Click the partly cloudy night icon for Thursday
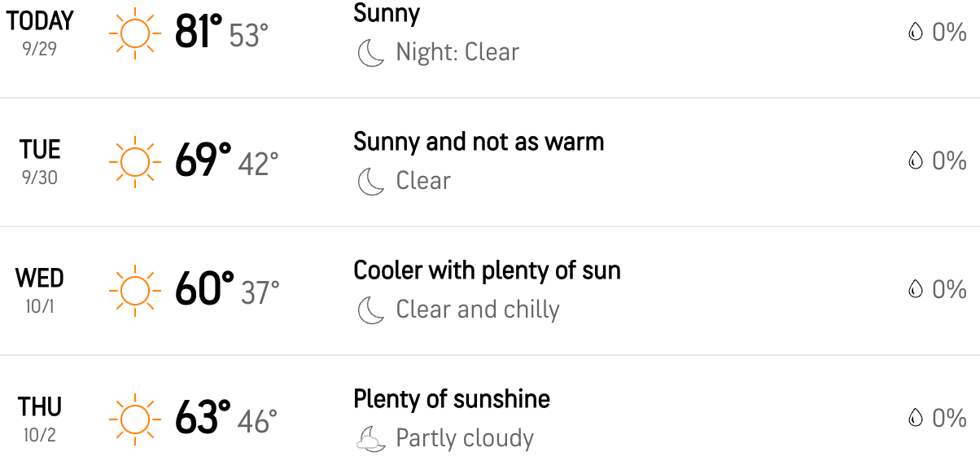This screenshot has height=461, width=980. point(371,439)
